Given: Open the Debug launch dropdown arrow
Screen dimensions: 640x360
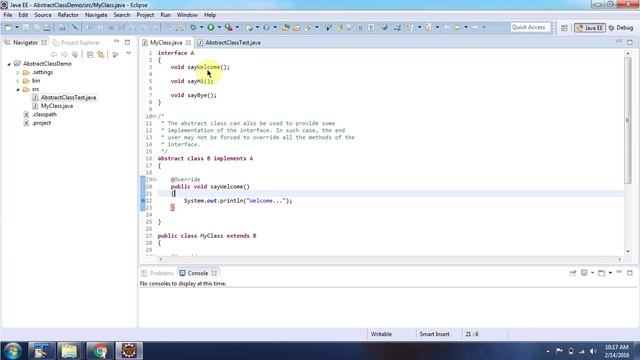Looking at the screenshot, I should [x=202, y=27].
